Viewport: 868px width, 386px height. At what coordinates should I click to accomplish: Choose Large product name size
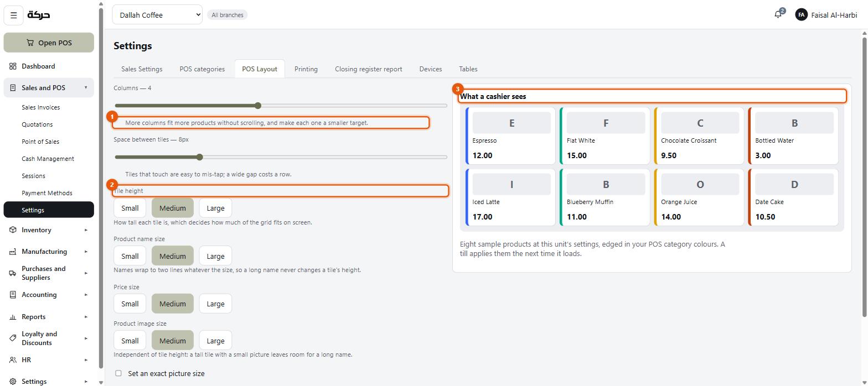tap(215, 256)
